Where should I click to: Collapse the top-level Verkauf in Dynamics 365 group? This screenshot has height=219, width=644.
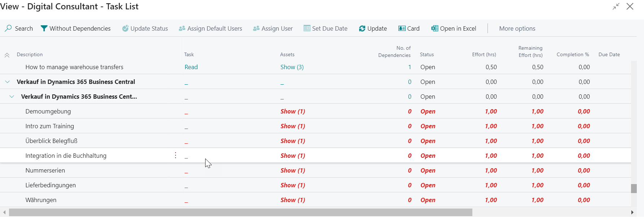pos(7,82)
